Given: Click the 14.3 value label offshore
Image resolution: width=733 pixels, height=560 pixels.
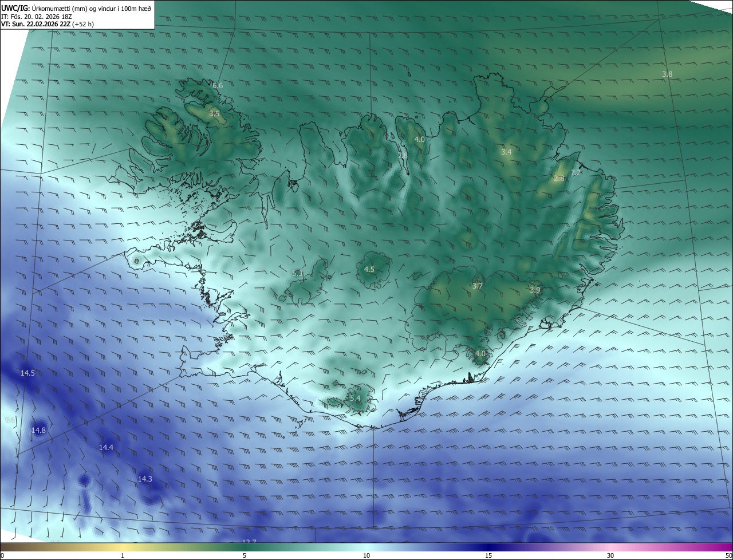Looking at the screenshot, I should (145, 479).
